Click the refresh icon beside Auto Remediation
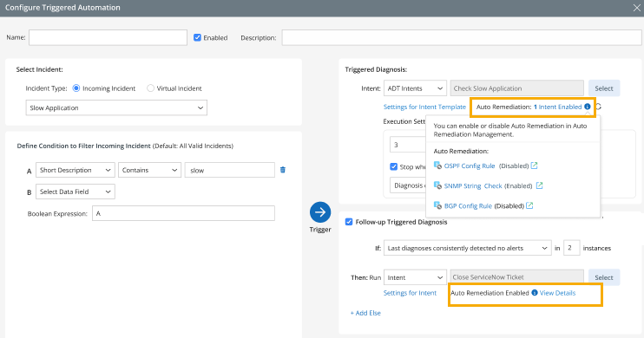 (x=598, y=107)
